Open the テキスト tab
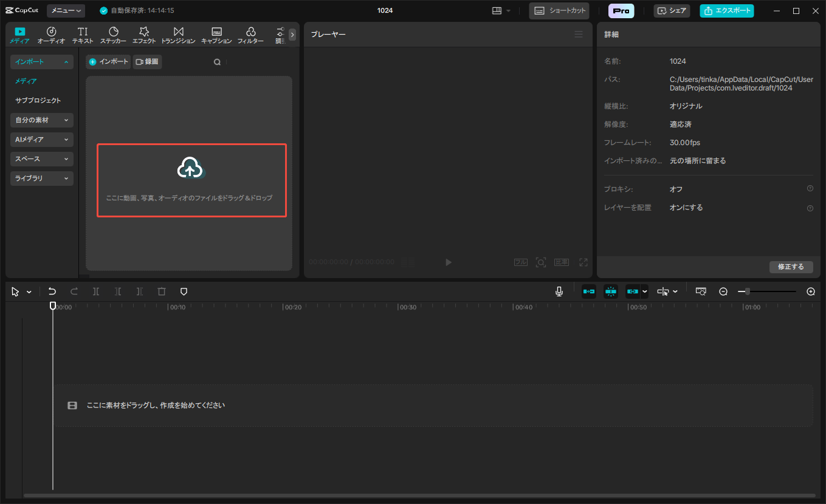Viewport: 826px width, 504px height. pos(83,35)
